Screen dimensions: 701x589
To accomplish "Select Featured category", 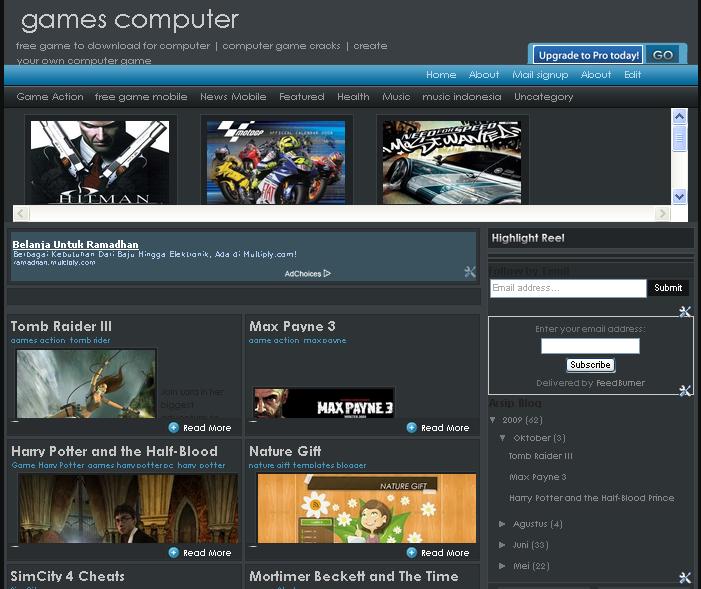I will pyautogui.click(x=302, y=97).
